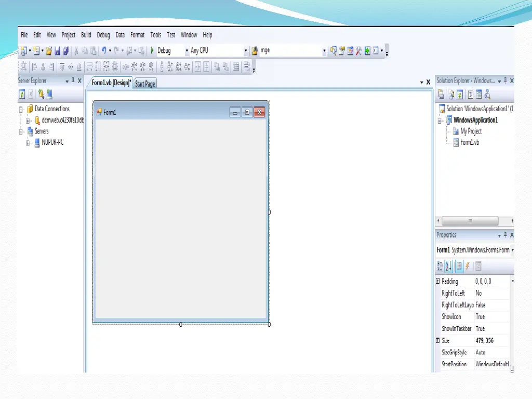Start debugging with the green play icon
532x399 pixels.
152,50
